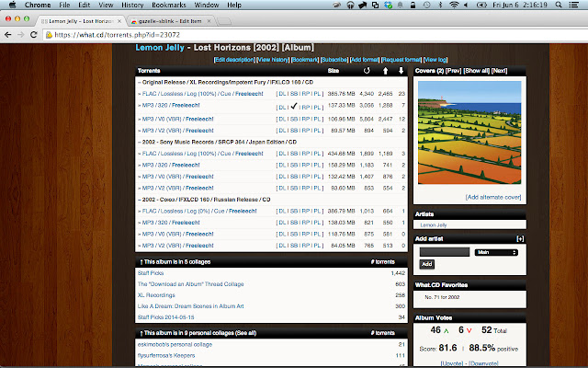Screen dimensions: 588x368
Task: Click the Lost Horizons album cover image
Action: [468, 132]
